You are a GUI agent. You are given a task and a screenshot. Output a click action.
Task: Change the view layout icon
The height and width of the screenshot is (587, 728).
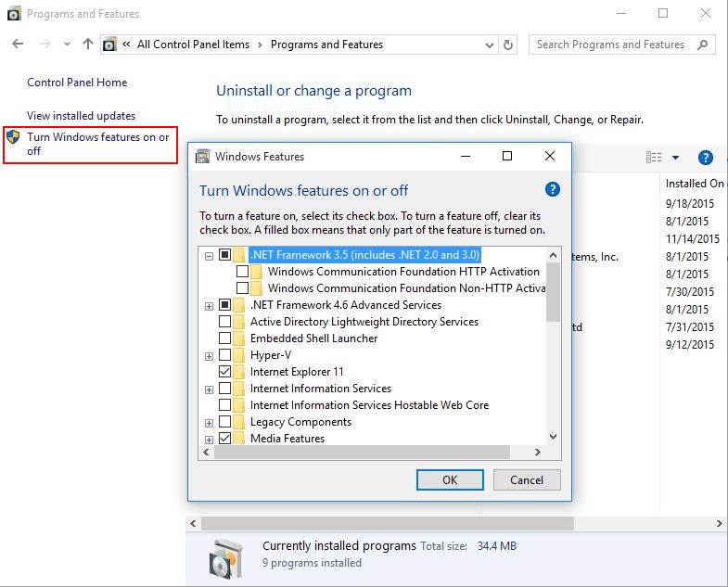coord(654,158)
